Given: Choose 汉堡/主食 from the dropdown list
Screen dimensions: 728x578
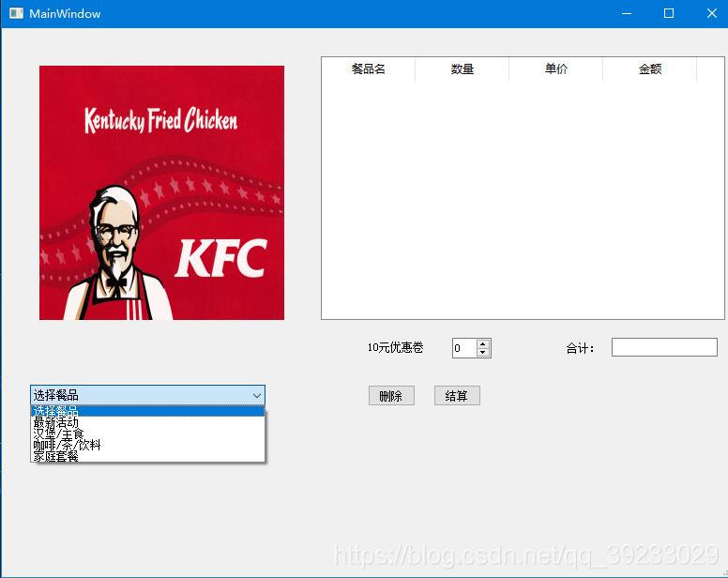Looking at the screenshot, I should pos(147,433).
